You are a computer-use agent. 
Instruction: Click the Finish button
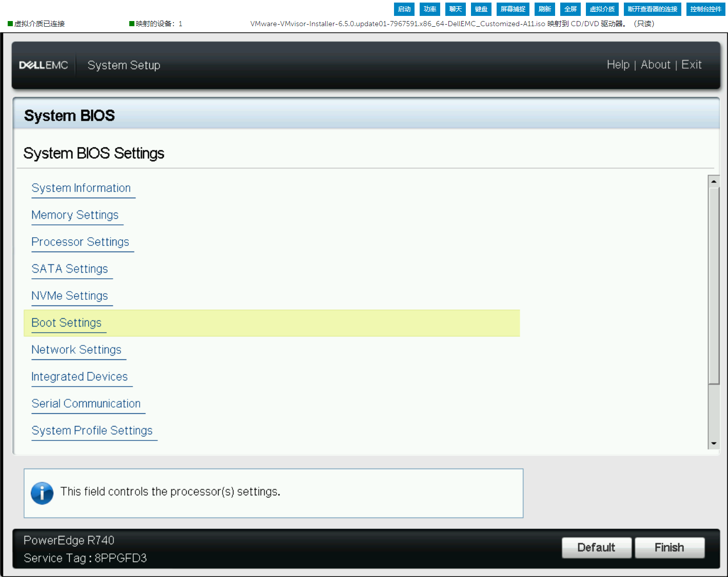[x=670, y=548]
